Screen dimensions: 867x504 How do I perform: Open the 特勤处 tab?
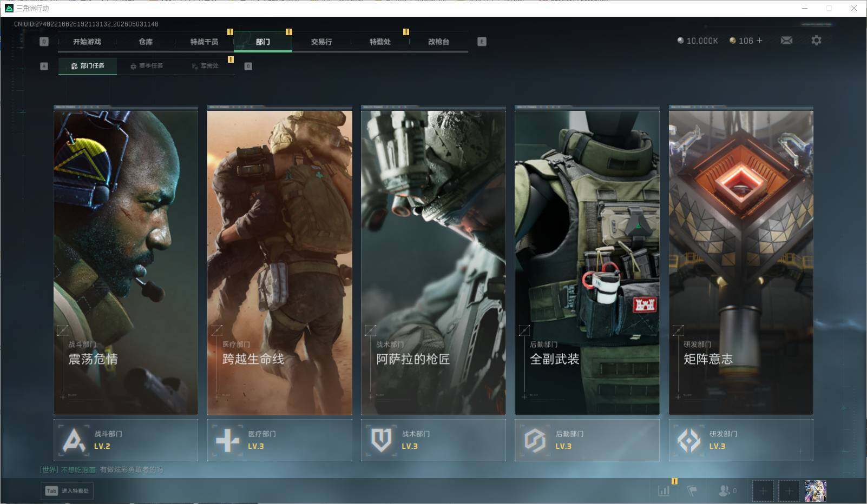(x=380, y=42)
